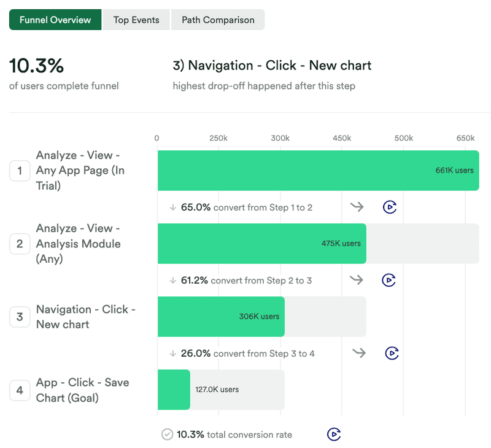The height and width of the screenshot is (448, 491).
Task: Click replay icon for Step 3 to 4
Action: (392, 353)
